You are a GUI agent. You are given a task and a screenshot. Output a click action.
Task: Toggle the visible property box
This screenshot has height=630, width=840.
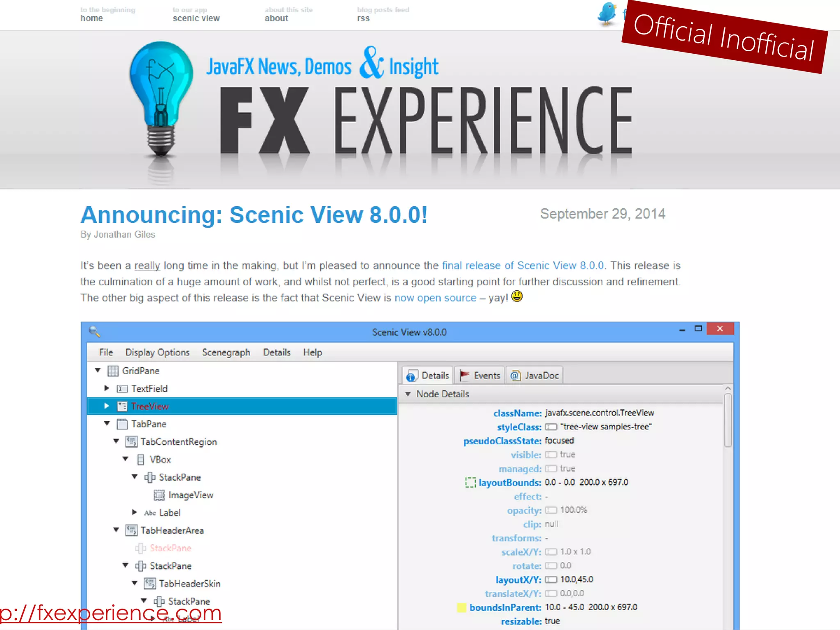(x=551, y=454)
